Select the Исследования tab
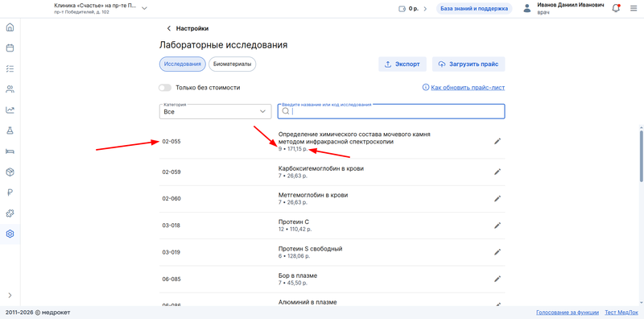 click(183, 64)
